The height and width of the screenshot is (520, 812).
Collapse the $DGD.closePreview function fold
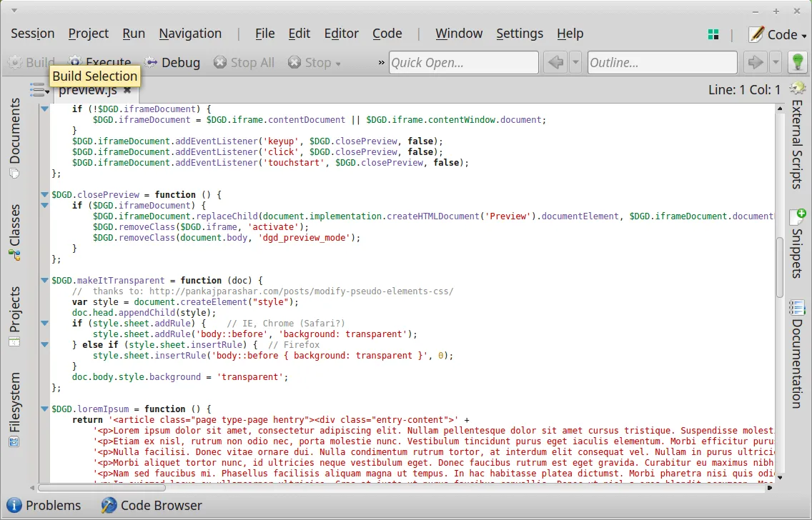pyautogui.click(x=44, y=194)
